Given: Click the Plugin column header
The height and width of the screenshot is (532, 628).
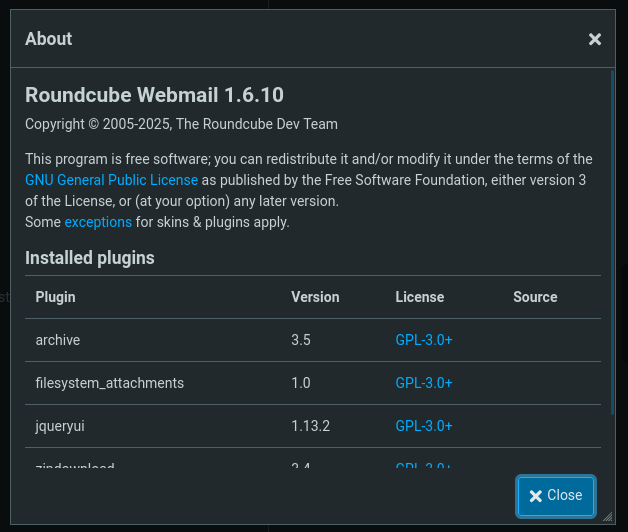Looking at the screenshot, I should point(56,297).
